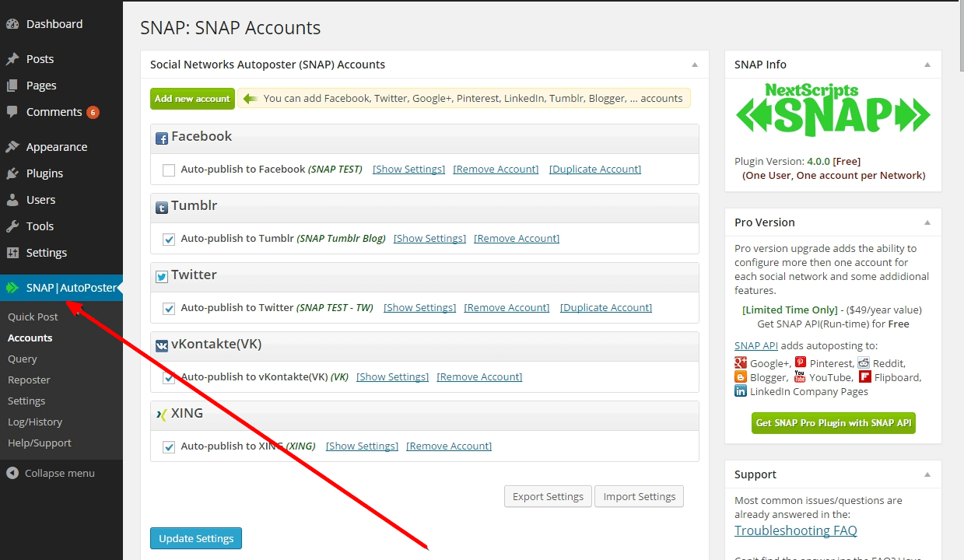Click the Appearance paintbrush icon
Image resolution: width=964 pixels, height=560 pixels.
click(x=12, y=147)
